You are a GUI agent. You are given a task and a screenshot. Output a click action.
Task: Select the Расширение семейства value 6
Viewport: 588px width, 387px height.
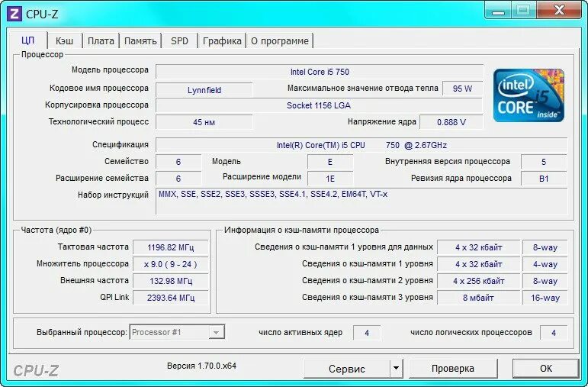click(x=178, y=179)
